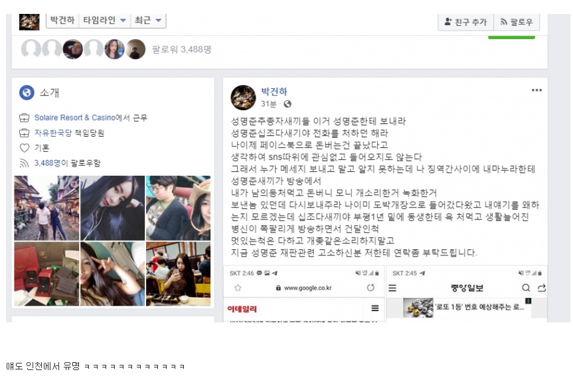Image resolution: width=573 pixels, height=392 pixels.
Task: Open the 중앙일보 hamburger menu
Action: (392, 288)
